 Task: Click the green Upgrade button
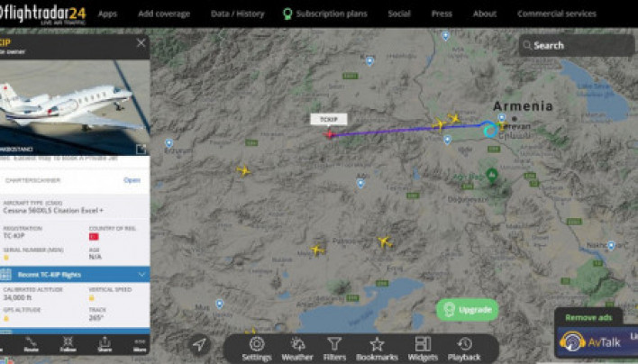[x=468, y=310]
